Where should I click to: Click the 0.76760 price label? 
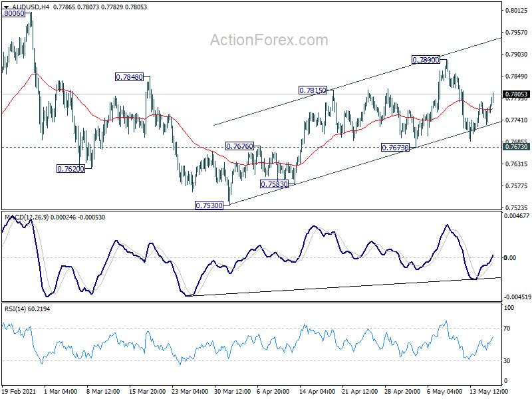click(239, 146)
